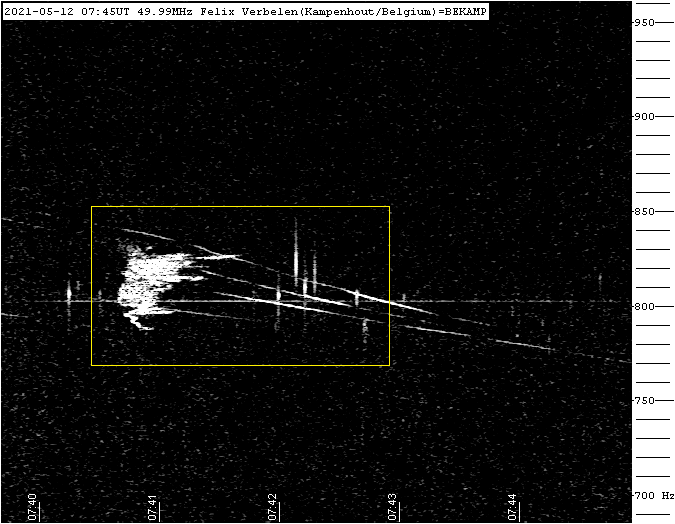Select the 07:41 time axis marker
Screen dimensions: 675x524
pyautogui.click(x=152, y=507)
